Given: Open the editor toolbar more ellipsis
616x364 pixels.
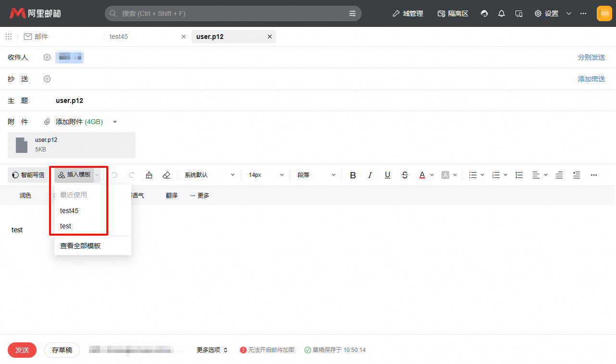Looking at the screenshot, I should pos(594,175).
